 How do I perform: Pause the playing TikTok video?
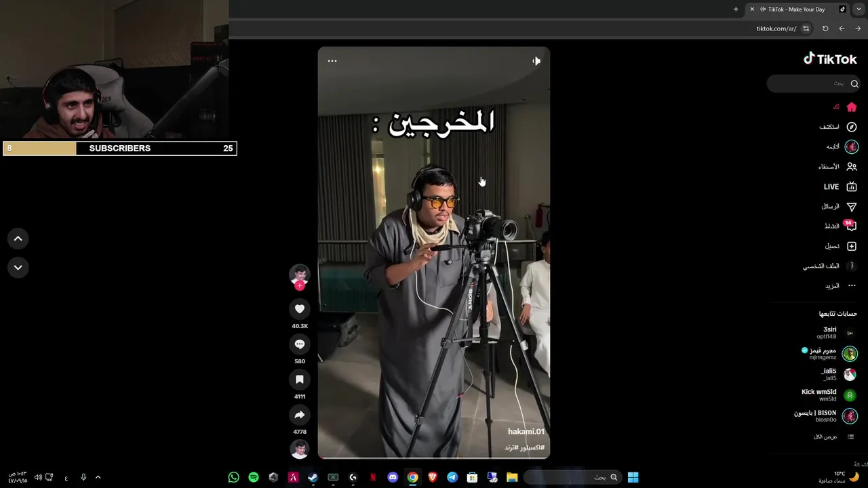(x=434, y=252)
